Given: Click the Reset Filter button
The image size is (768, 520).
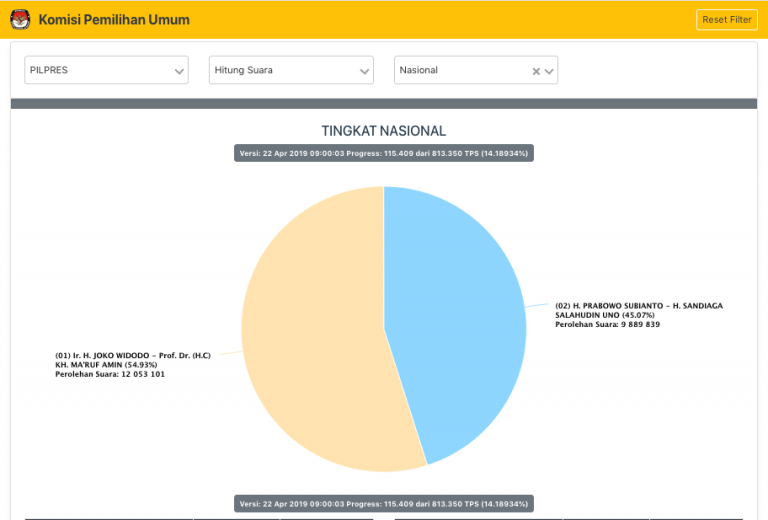Looking at the screenshot, I should tap(726, 20).
